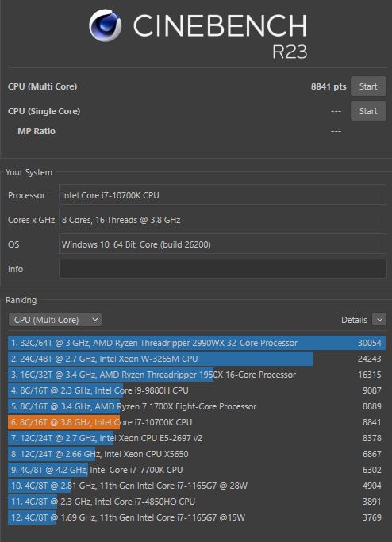The height and width of the screenshot is (542, 392).
Task: Click the Details label in Ranking
Action: pos(354,320)
